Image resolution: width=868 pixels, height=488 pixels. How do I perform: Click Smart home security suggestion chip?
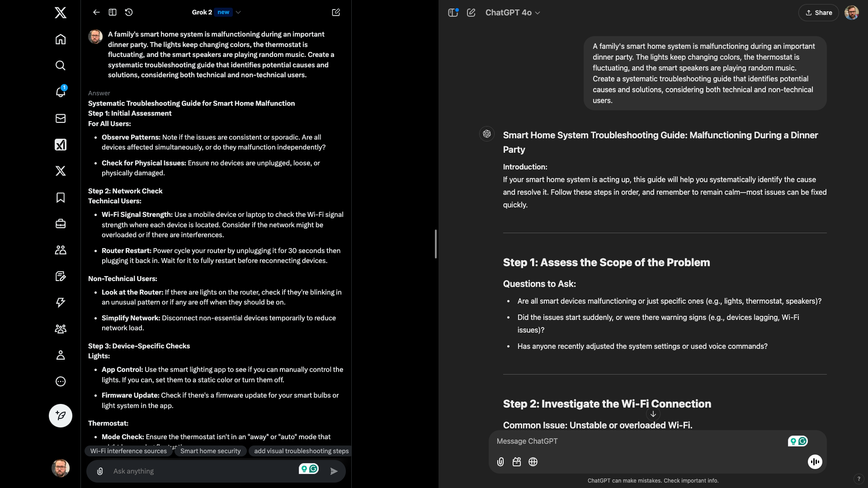pos(210,451)
